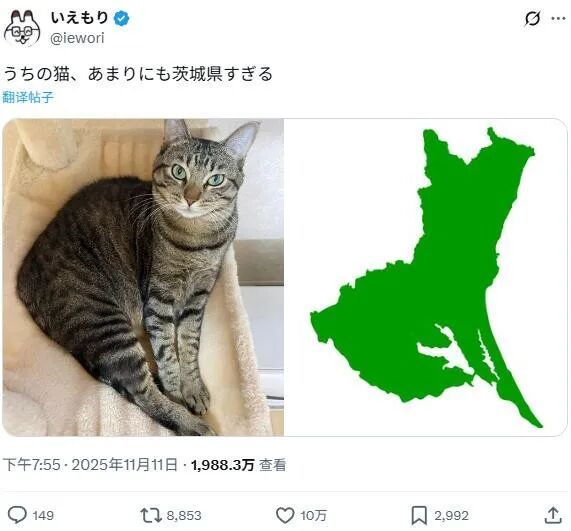Click the reply speech bubble icon
Image resolution: width=571 pixels, height=531 pixels.
click(x=17, y=515)
